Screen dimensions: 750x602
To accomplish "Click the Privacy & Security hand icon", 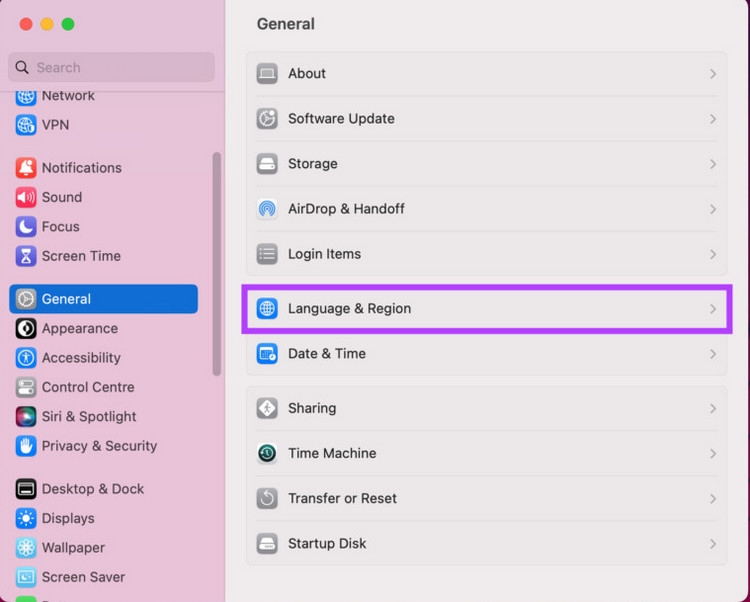I will click(26, 446).
